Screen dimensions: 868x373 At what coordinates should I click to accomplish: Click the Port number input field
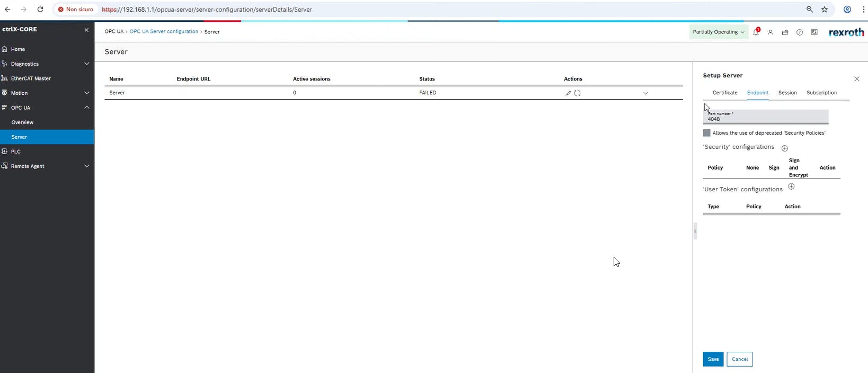[766, 119]
